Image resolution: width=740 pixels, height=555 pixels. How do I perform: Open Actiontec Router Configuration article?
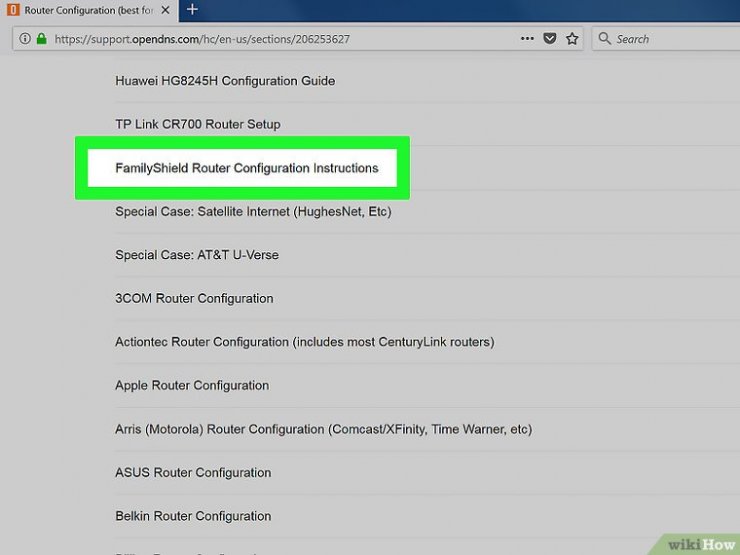point(305,342)
